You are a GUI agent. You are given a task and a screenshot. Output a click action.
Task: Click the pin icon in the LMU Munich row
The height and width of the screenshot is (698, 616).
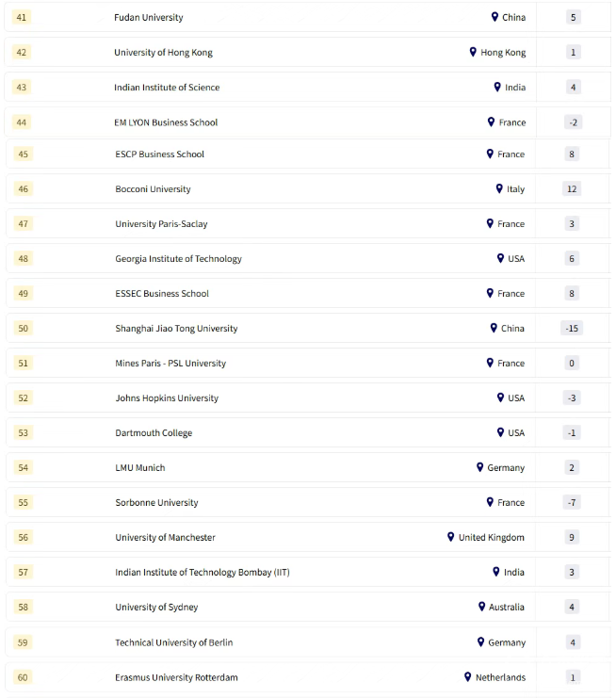click(480, 467)
